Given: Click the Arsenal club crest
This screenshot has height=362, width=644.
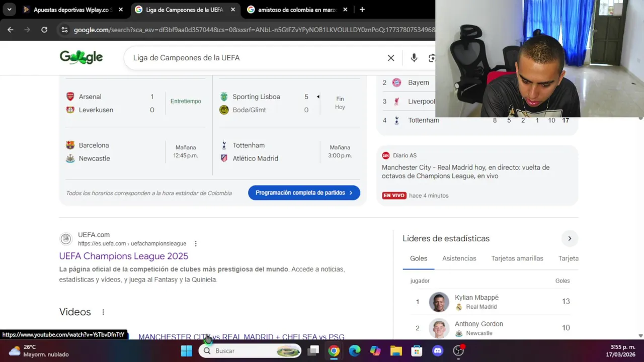Looking at the screenshot, I should [x=70, y=97].
